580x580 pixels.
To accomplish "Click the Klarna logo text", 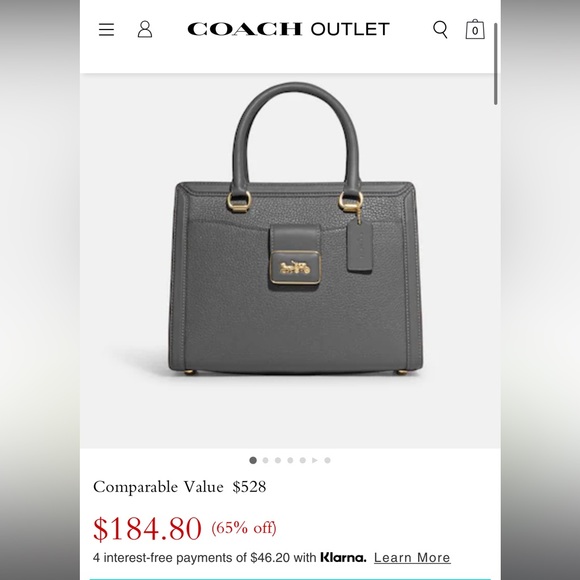I will point(343,557).
